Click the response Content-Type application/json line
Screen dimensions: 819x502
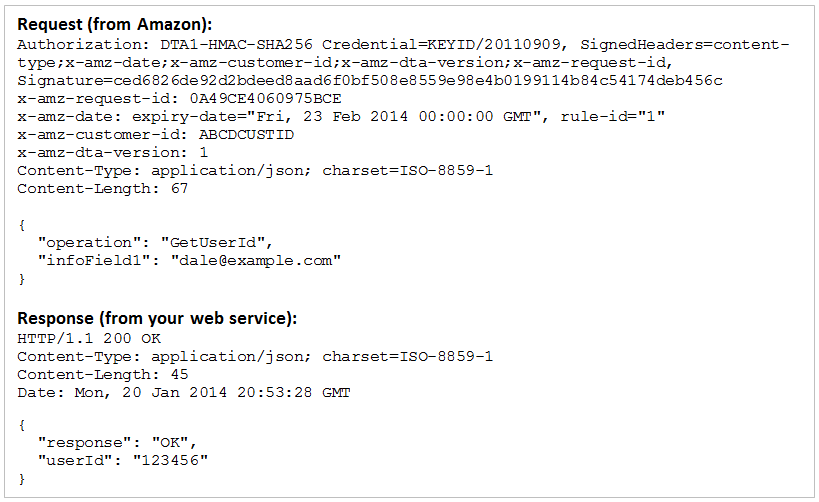pos(255,357)
